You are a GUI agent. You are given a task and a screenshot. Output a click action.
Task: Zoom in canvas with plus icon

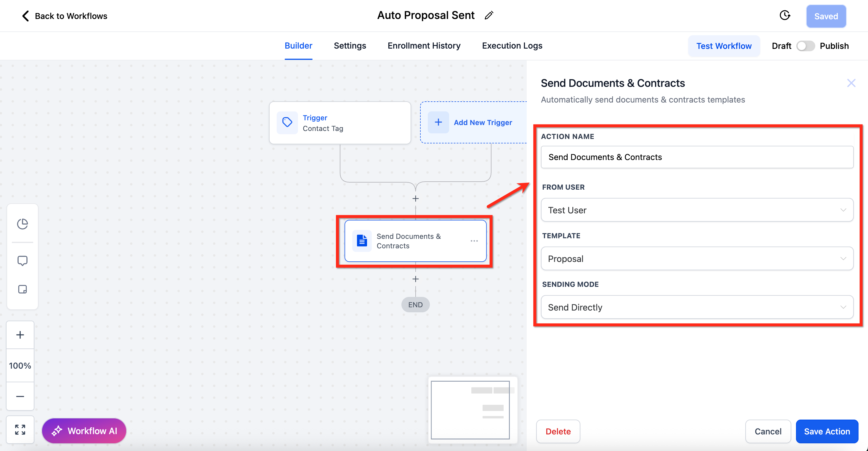click(x=20, y=335)
